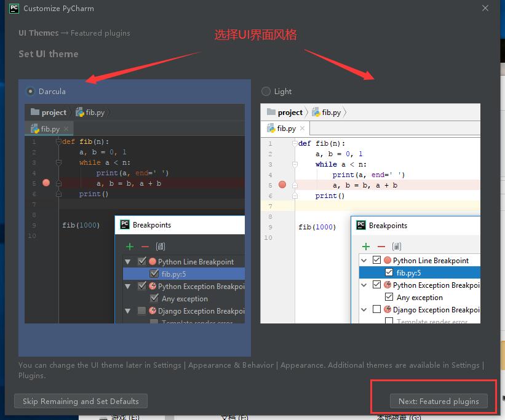This screenshot has height=420, width=505.
Task: Click red remove breakpoint minus in Light preview
Action: 381,247
